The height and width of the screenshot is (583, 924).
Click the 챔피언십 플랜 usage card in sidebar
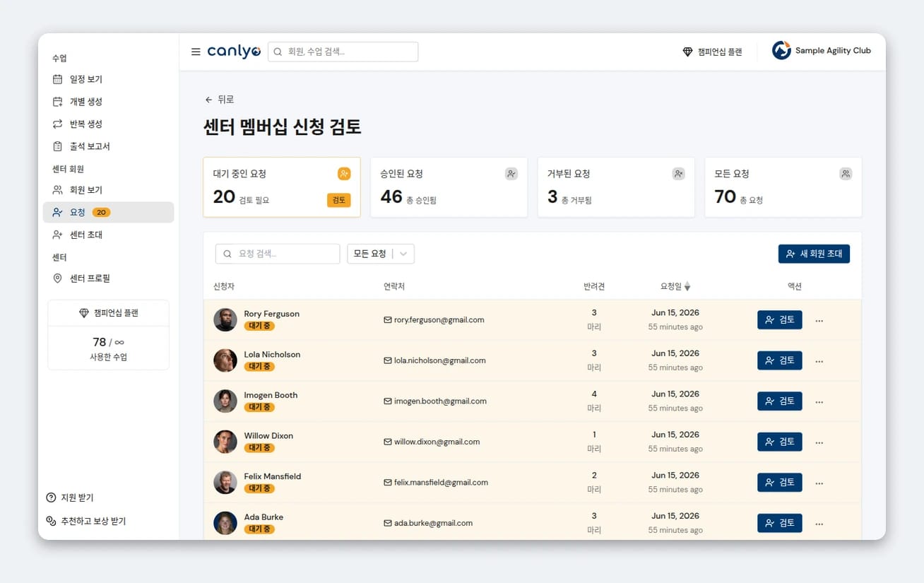coord(108,335)
